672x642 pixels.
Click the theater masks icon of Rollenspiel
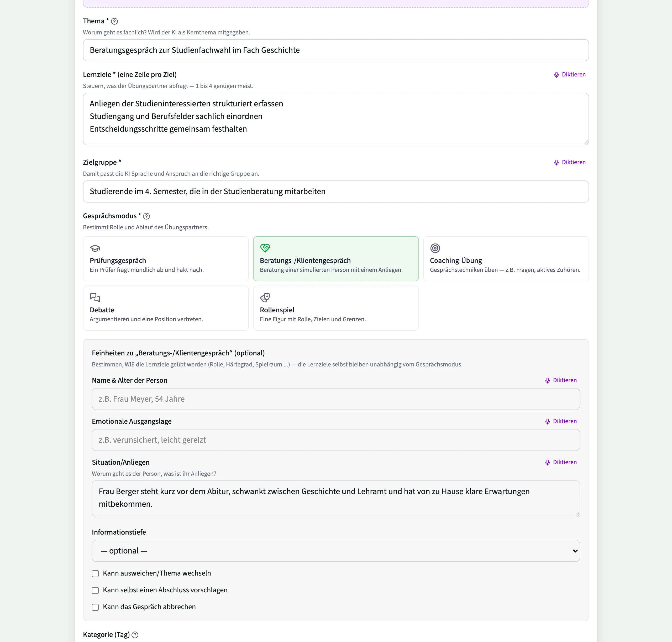coord(265,297)
